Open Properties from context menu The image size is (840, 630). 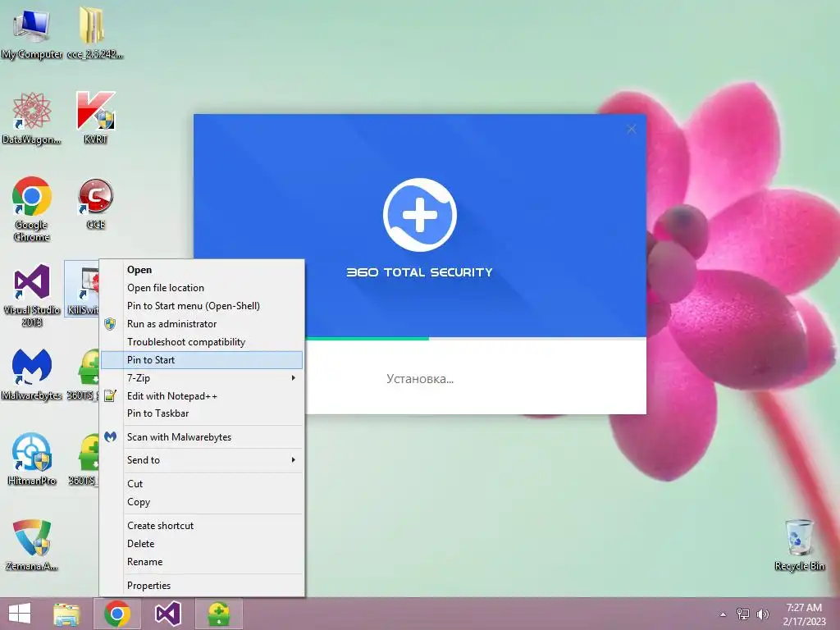point(202,586)
